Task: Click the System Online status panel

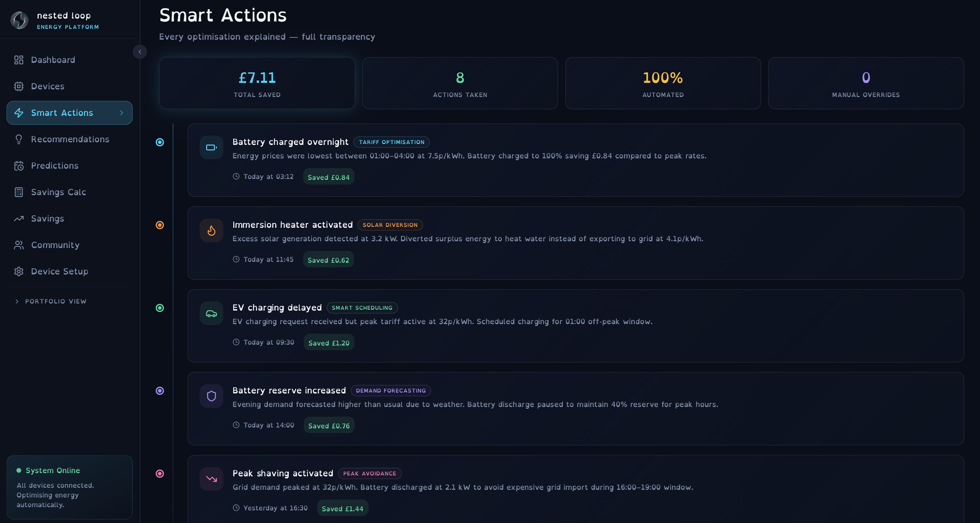Action: [x=69, y=487]
